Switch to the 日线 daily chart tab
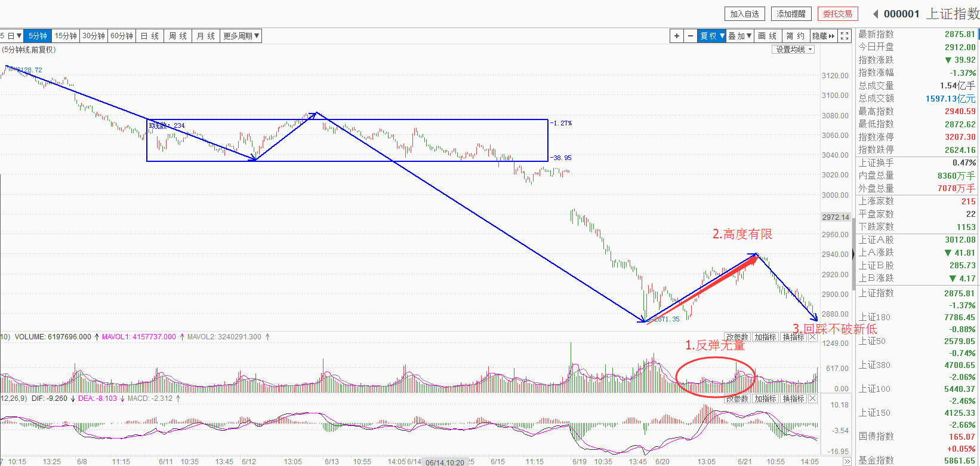The height and width of the screenshot is (466, 980). tap(150, 36)
